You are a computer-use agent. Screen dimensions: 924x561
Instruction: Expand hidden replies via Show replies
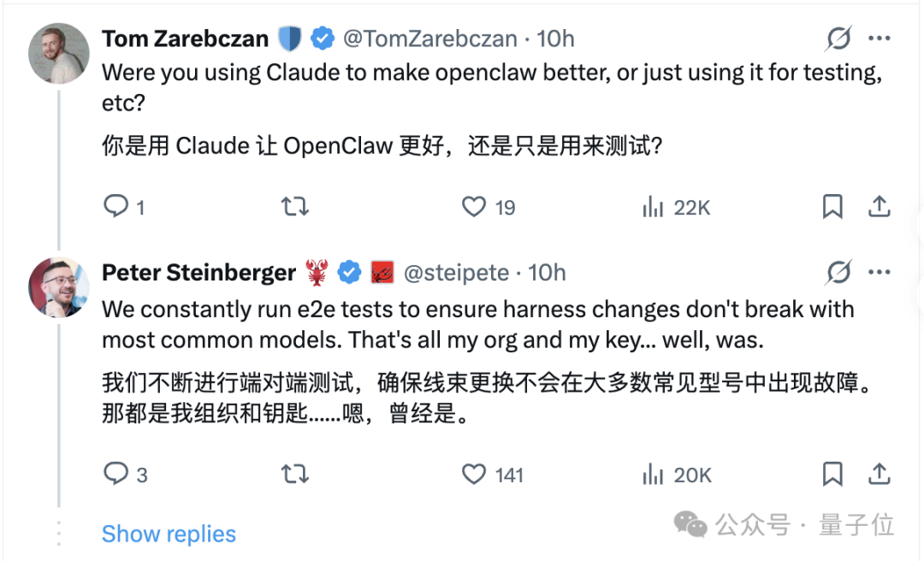(169, 534)
